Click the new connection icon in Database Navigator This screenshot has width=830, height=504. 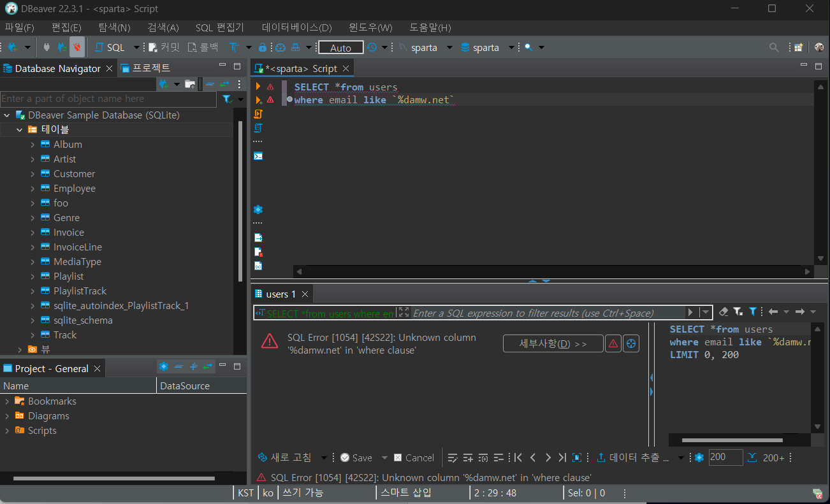pos(163,84)
